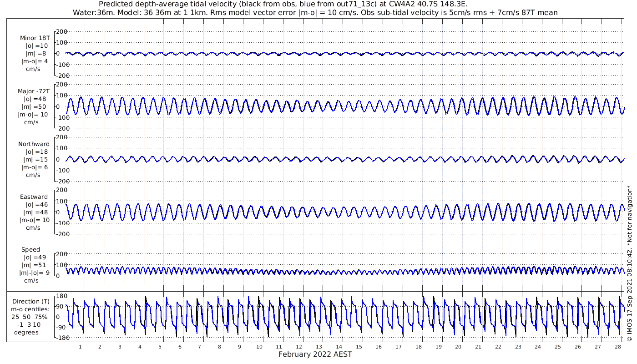Click day tick label '1' on time axis
637x364 pixels.
tap(80, 347)
